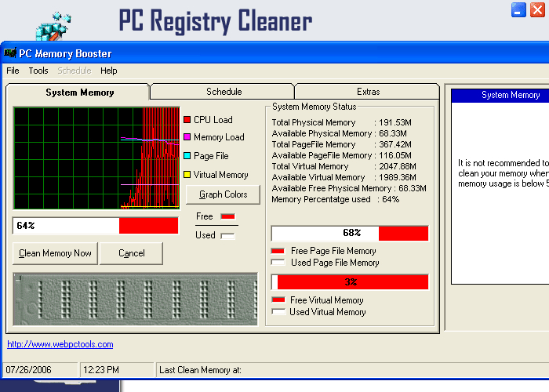This screenshot has width=549, height=392.
Task: Open the Tools menu
Action: 38,71
